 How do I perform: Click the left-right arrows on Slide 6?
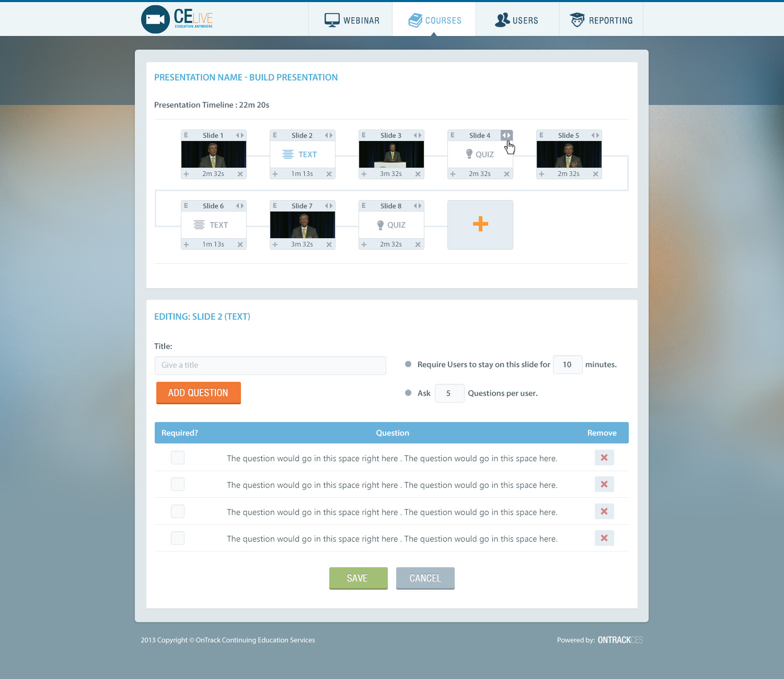[x=240, y=206]
